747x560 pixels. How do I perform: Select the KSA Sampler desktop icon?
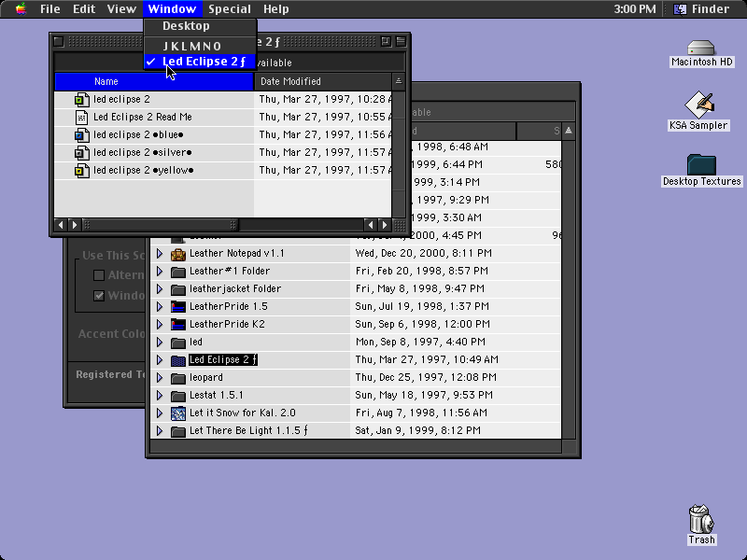pyautogui.click(x=698, y=105)
